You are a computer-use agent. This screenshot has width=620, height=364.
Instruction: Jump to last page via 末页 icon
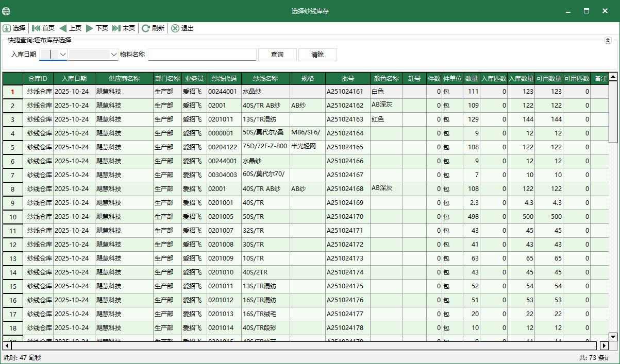[117, 28]
